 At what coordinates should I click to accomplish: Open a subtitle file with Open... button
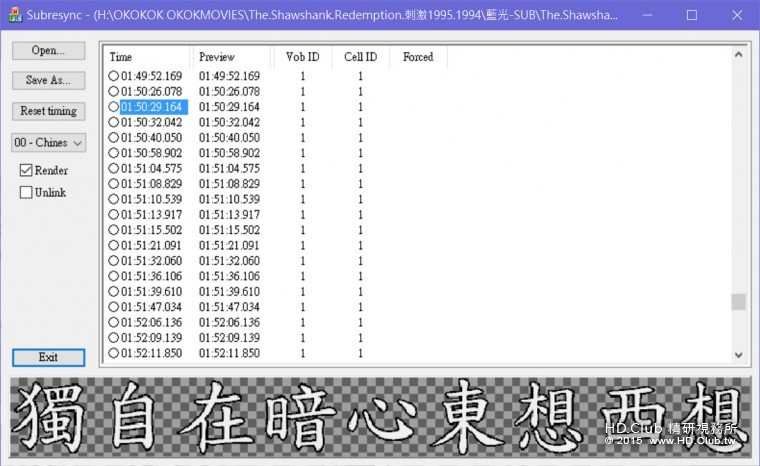click(48, 50)
